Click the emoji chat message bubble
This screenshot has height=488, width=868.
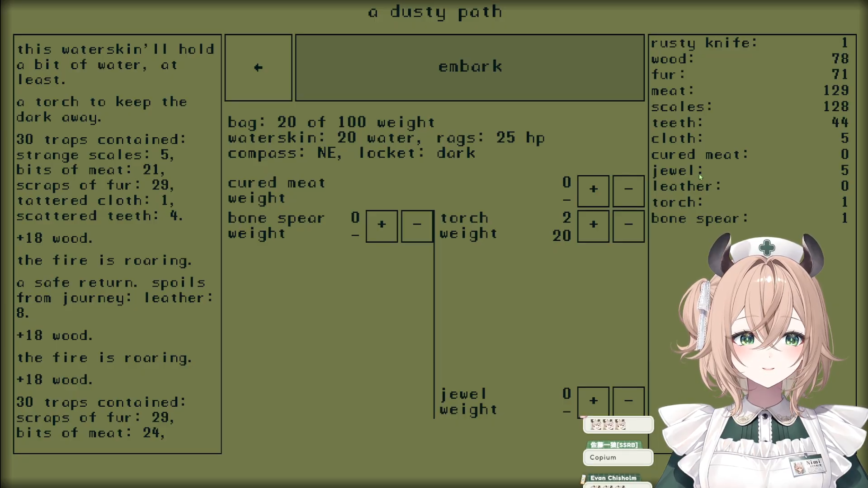(618, 425)
